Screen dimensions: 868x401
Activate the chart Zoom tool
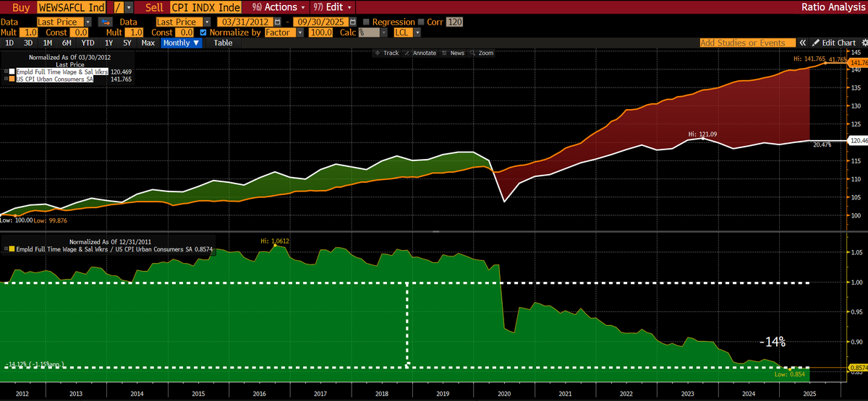coord(482,53)
